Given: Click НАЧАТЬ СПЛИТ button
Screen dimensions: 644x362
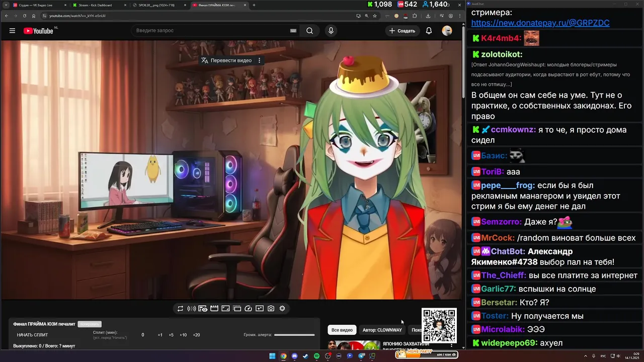Looking at the screenshot, I should (x=32, y=335).
